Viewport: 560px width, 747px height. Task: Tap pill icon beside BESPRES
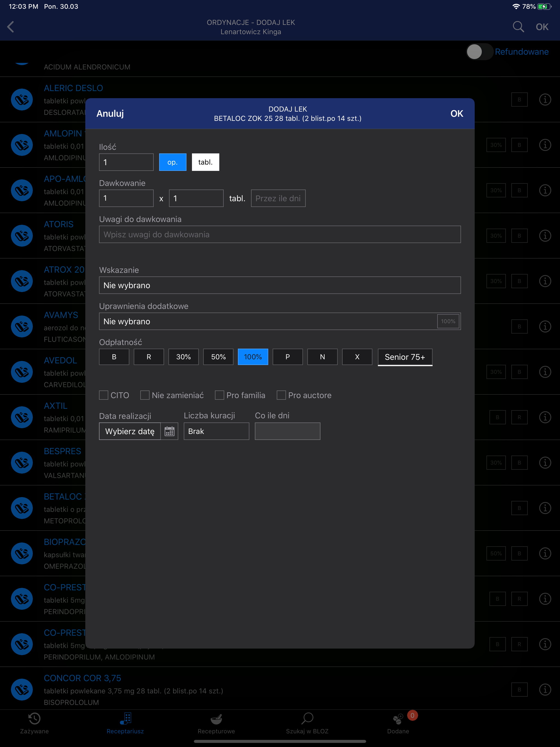tap(22, 463)
